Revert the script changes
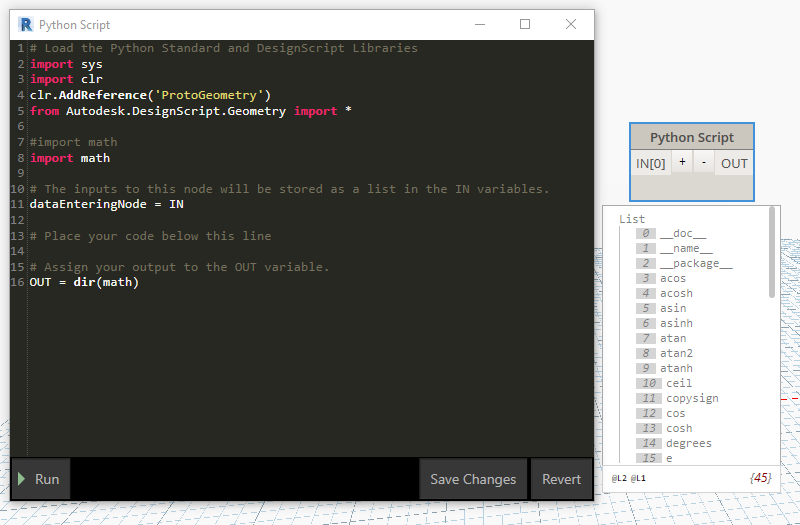800x525 pixels. click(x=561, y=479)
